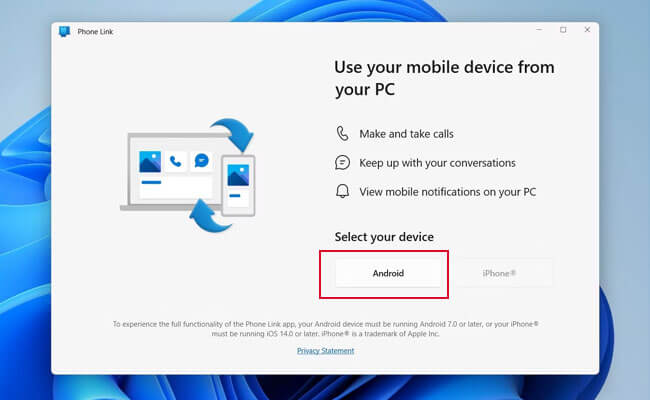Click the "Use your mobile device from your PC" heading
650x400 pixels.
(444, 78)
